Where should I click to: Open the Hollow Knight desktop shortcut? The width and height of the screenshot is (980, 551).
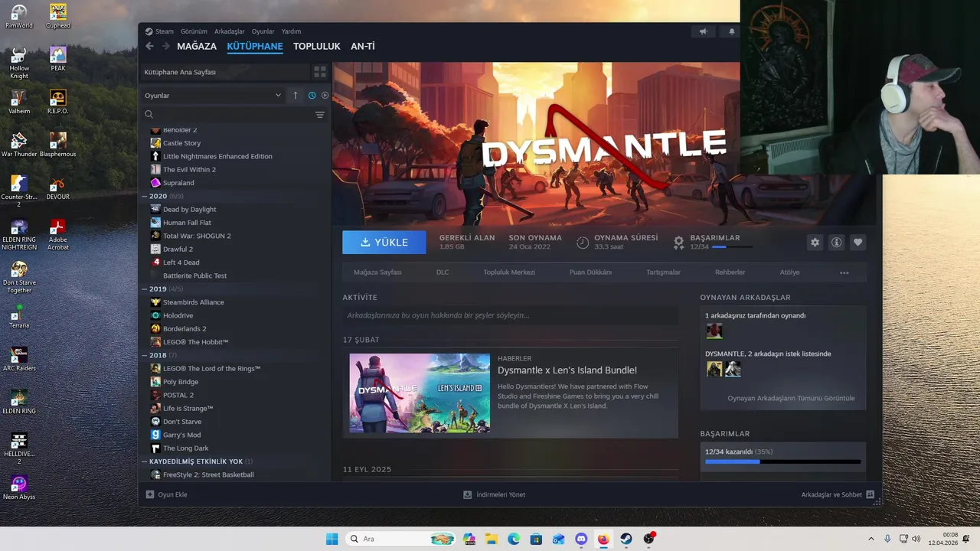(19, 63)
